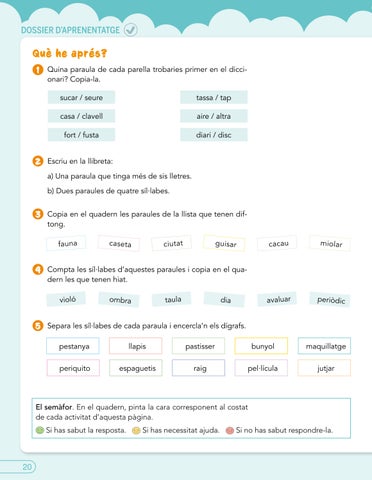The width and height of the screenshot is (372, 480).
Task: Click the orange number 4 exercise badge
Action: point(38,269)
